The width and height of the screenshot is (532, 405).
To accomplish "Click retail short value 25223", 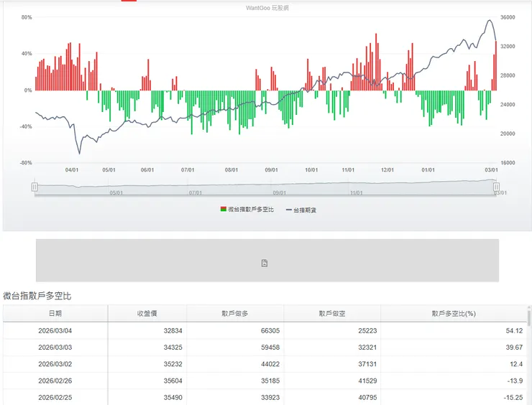I will click(367, 331).
